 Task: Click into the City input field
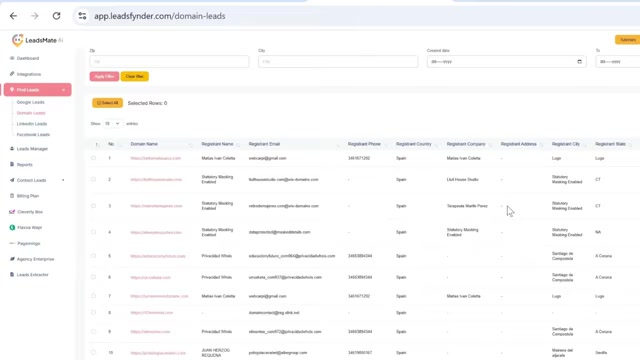338,62
